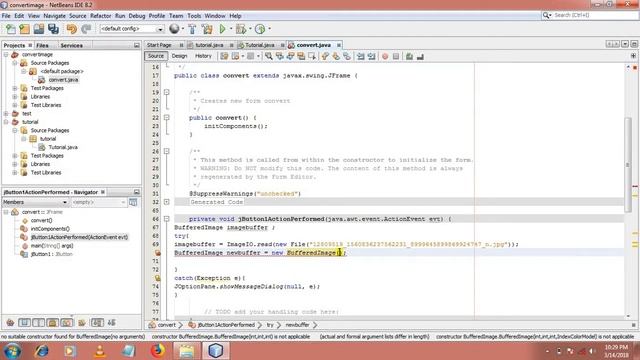Open the Debug menu
The width and height of the screenshot is (640, 360).
[137, 16]
